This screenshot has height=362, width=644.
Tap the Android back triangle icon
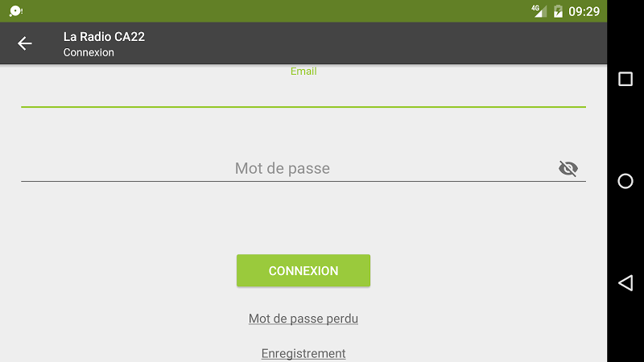(625, 283)
